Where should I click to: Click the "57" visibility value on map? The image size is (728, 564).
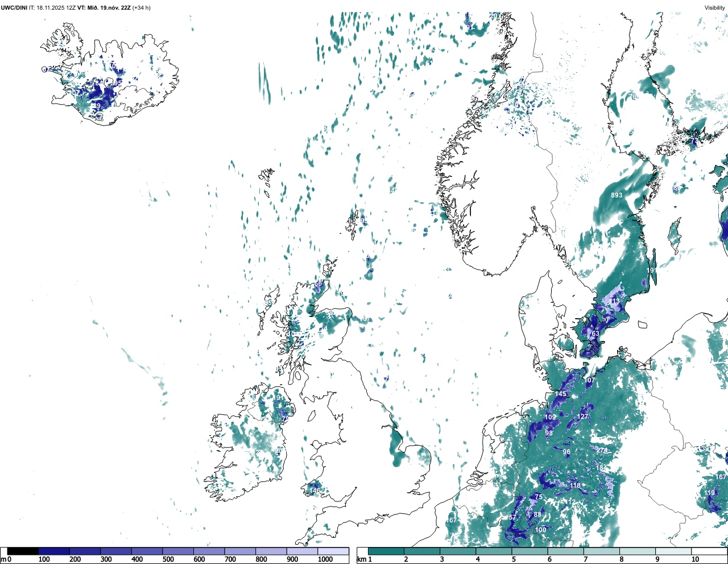(x=512, y=517)
